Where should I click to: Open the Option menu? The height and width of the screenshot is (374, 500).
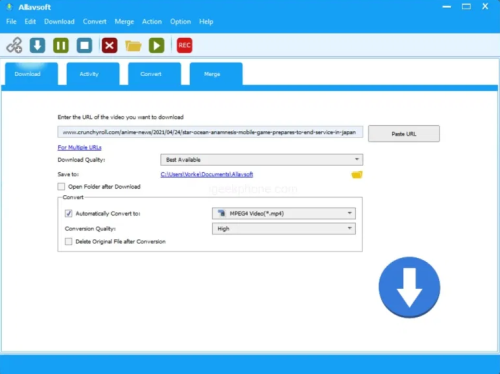point(180,22)
